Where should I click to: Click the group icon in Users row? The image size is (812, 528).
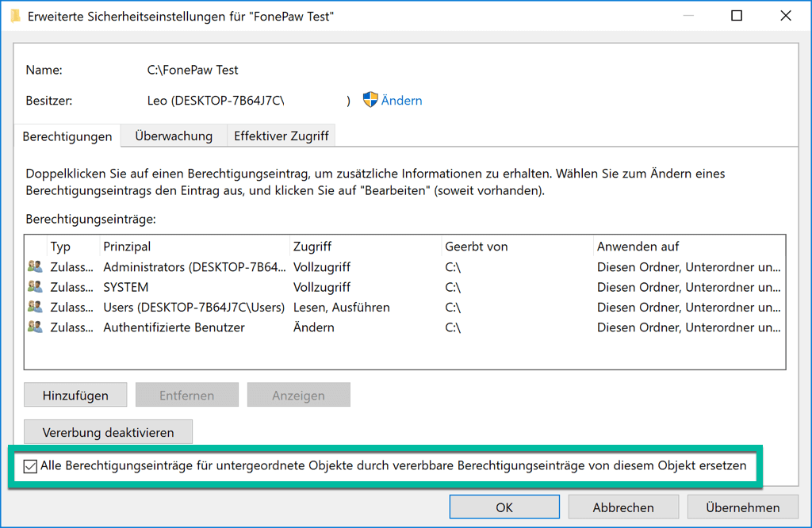35,307
